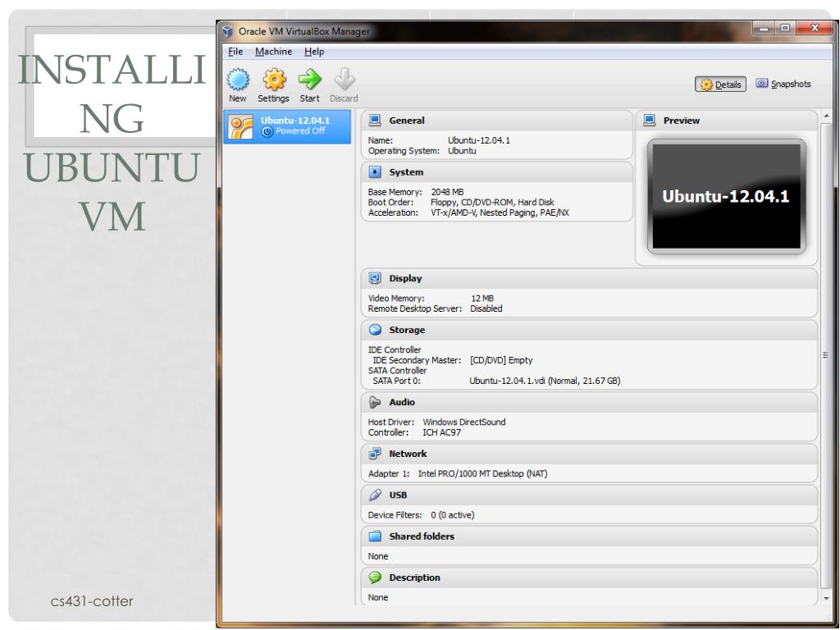Click the Windows DirectSound host driver value

pos(464,422)
